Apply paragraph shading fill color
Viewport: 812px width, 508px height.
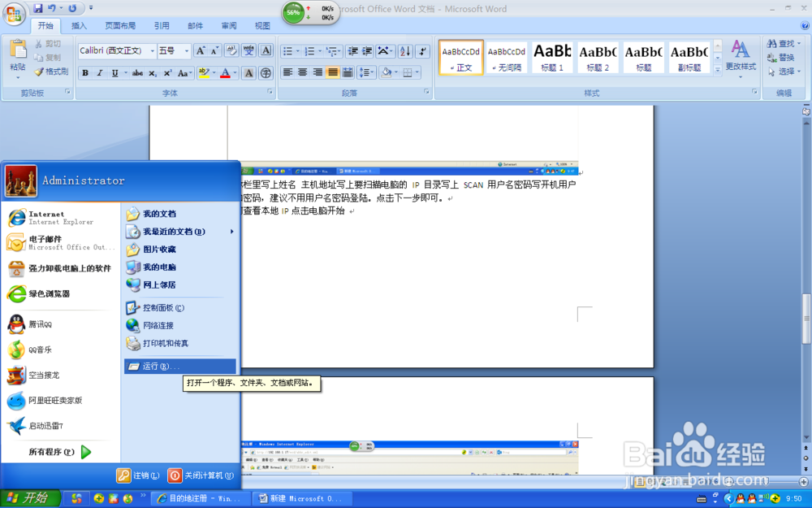pyautogui.click(x=386, y=72)
